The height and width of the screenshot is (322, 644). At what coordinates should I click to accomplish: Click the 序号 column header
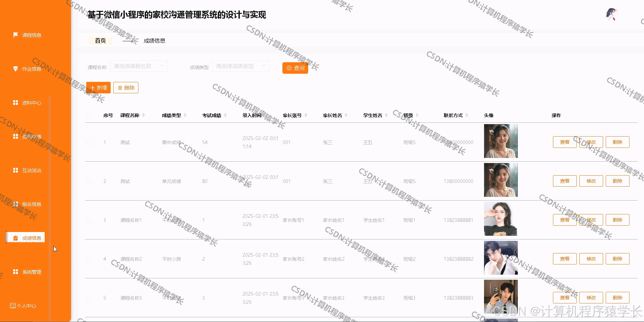click(108, 115)
